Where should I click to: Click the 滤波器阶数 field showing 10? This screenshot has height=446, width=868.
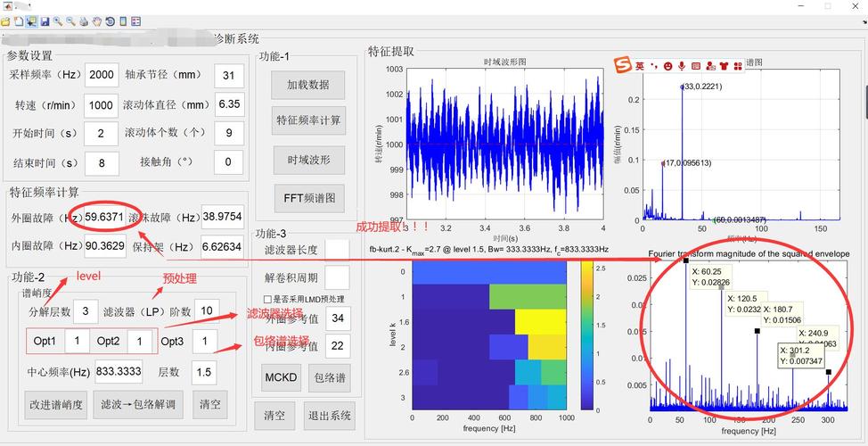207,310
